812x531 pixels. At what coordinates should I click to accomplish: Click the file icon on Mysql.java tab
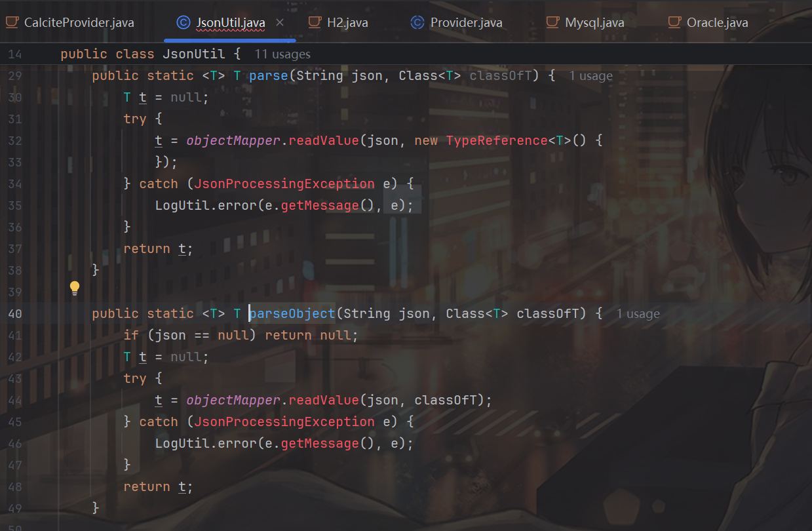(x=552, y=23)
